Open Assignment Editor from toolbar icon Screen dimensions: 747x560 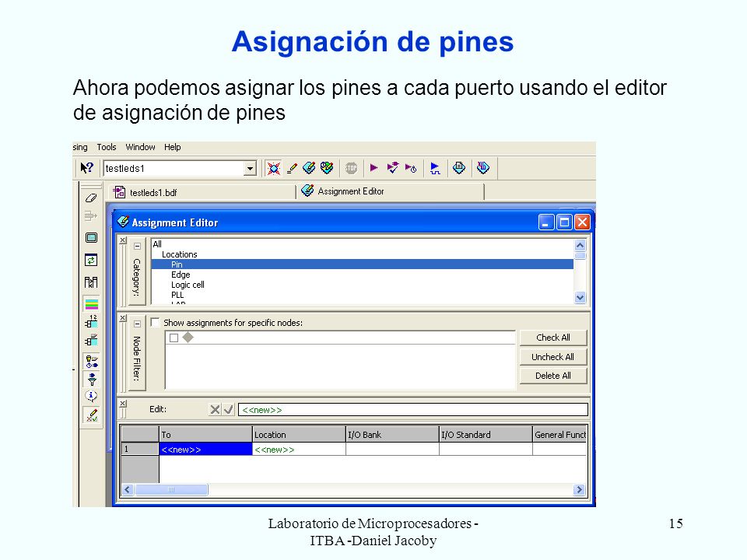(x=309, y=168)
